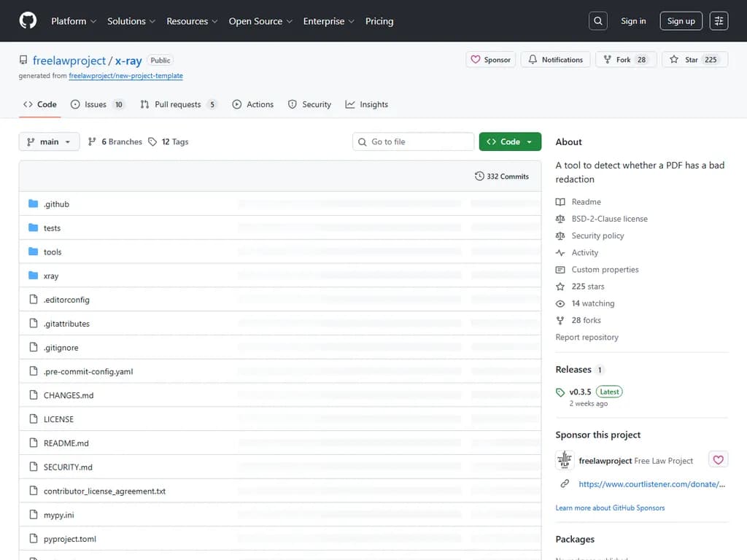
Task: Switch to the Issues tab
Action: (x=97, y=104)
